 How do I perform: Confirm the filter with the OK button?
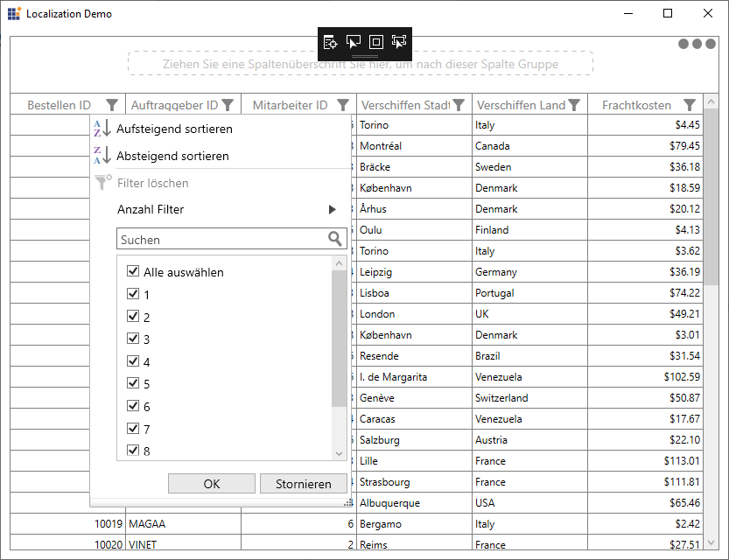[211, 483]
